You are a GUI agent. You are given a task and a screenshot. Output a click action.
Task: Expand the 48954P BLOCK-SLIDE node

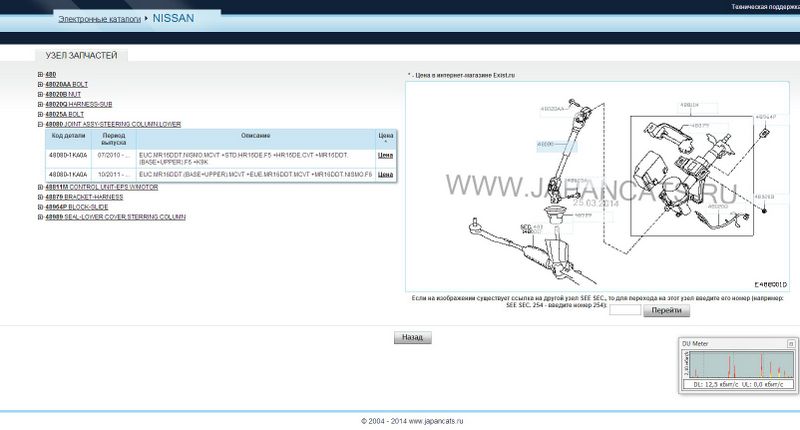pyautogui.click(x=40, y=207)
